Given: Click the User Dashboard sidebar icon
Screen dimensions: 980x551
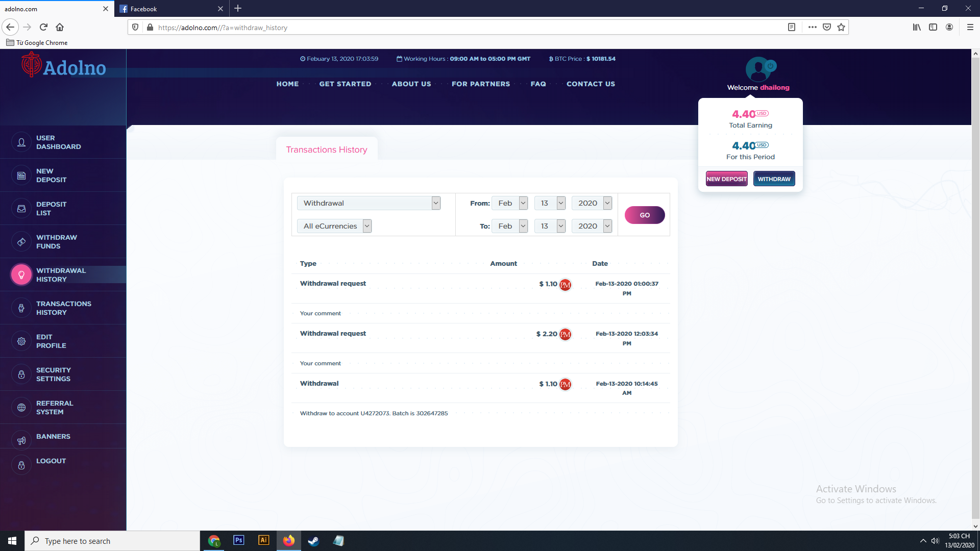Looking at the screenshot, I should 21,142.
